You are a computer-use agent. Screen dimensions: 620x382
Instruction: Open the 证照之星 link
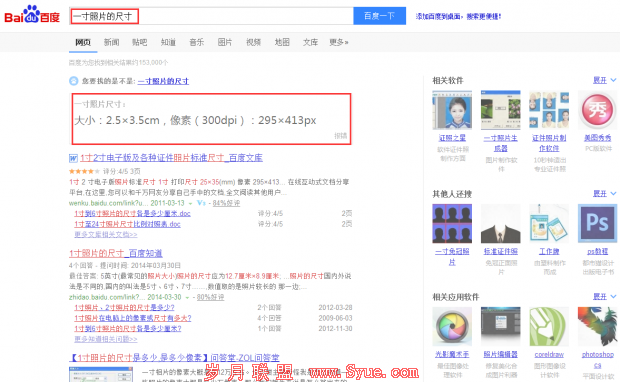(x=452, y=138)
